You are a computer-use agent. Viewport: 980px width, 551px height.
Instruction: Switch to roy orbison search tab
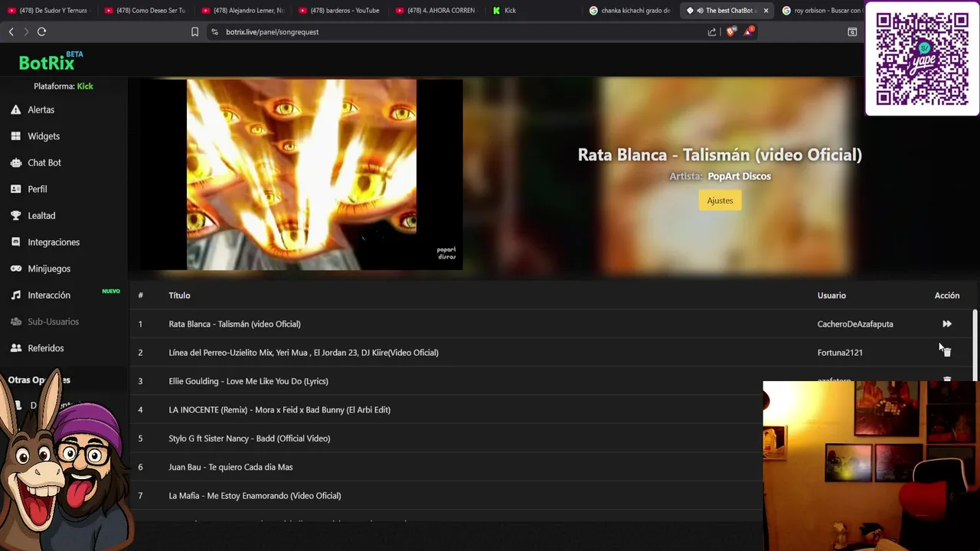click(822, 11)
